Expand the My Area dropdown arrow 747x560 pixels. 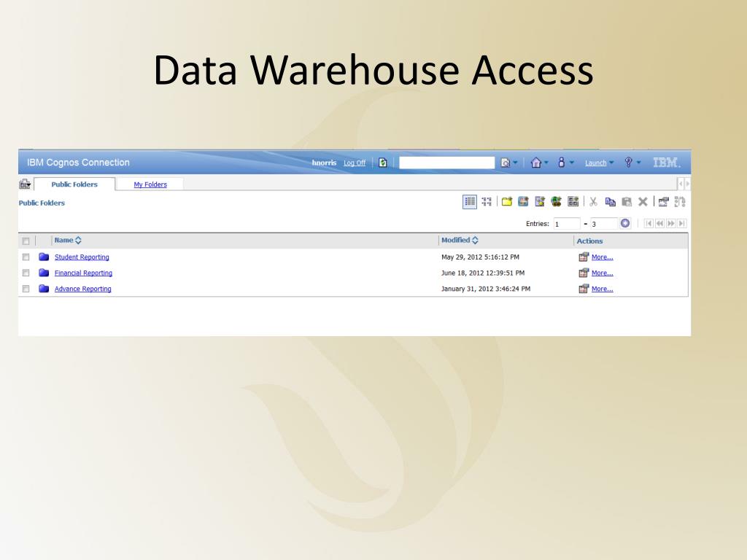coord(572,163)
